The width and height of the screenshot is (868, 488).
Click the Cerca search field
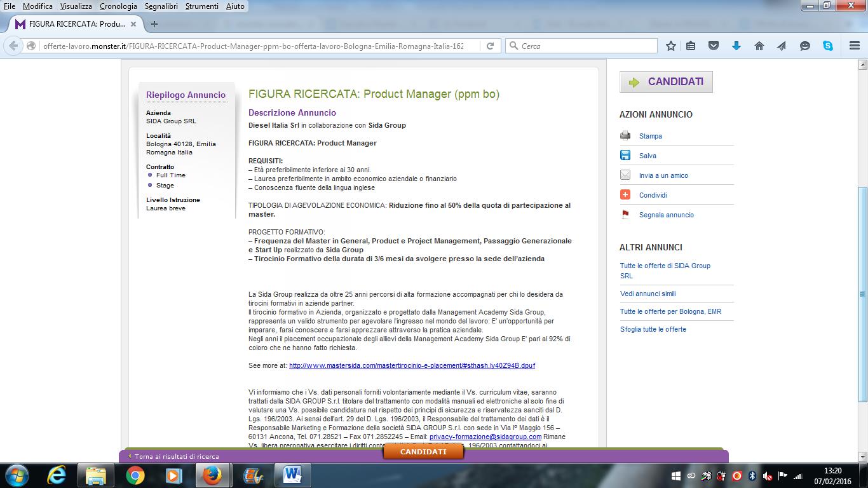click(x=582, y=46)
